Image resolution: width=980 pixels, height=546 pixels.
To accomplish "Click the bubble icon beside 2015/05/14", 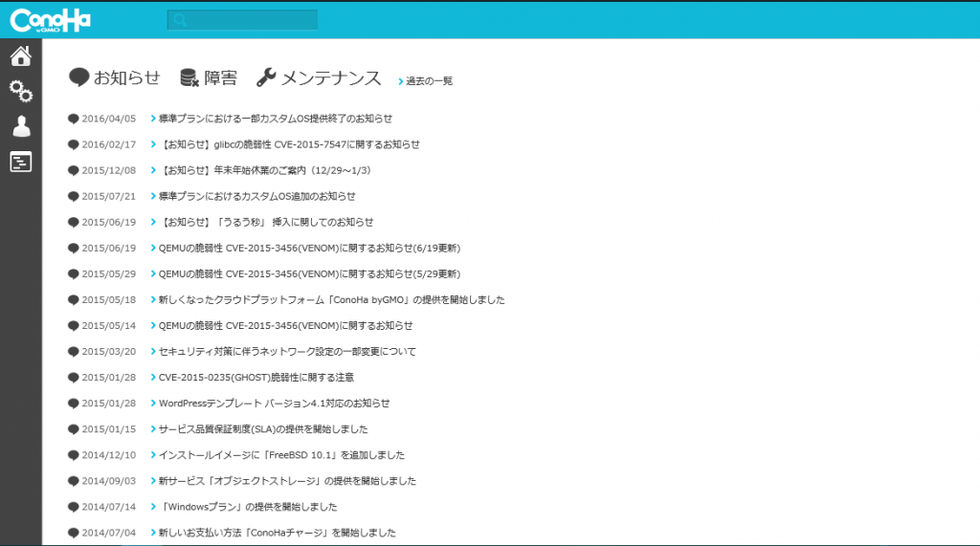I will [x=73, y=326].
